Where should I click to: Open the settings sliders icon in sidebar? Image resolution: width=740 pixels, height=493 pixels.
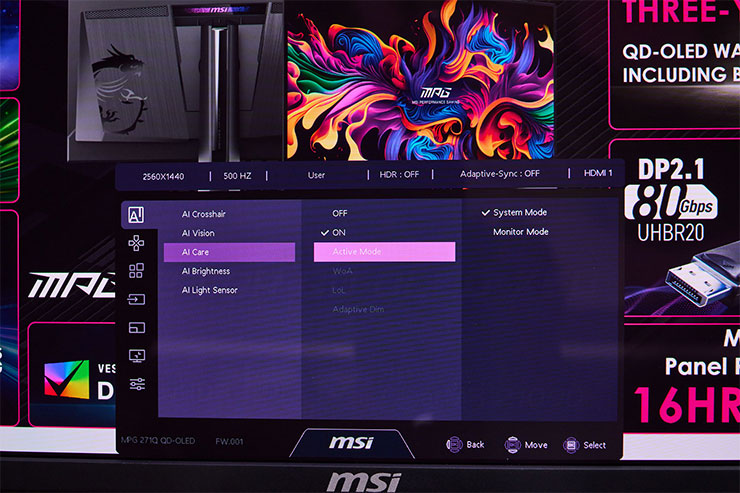[136, 384]
